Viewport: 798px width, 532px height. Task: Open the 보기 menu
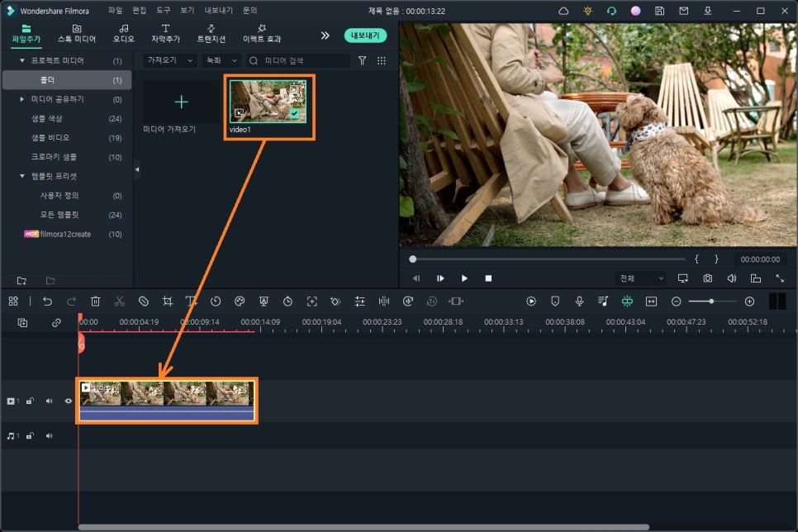point(188,10)
